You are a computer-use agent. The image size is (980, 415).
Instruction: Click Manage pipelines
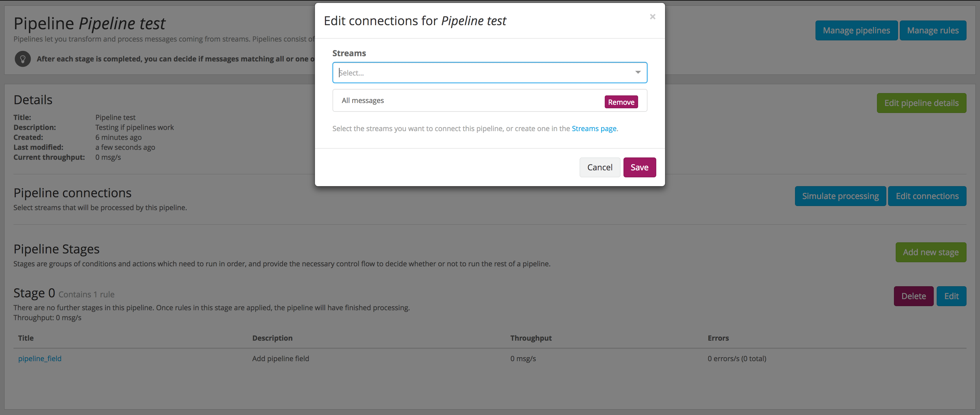856,30
